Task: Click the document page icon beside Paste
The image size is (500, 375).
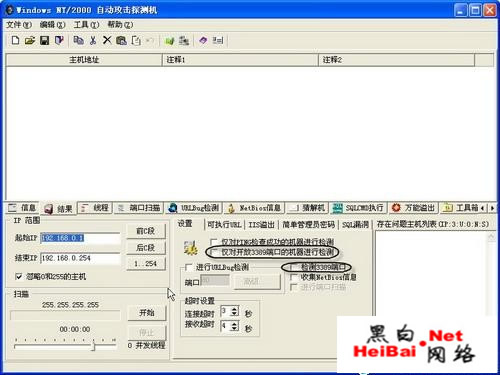Action: click(x=136, y=40)
